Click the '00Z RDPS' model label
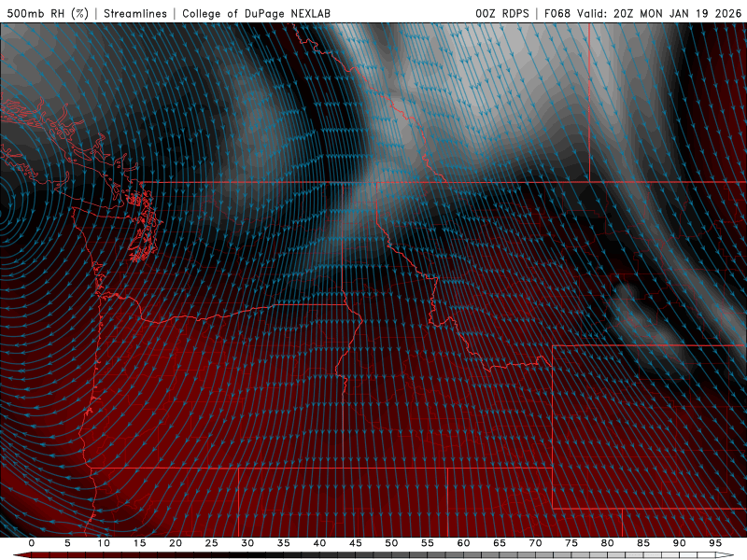The width and height of the screenshot is (747, 560). 502,13
